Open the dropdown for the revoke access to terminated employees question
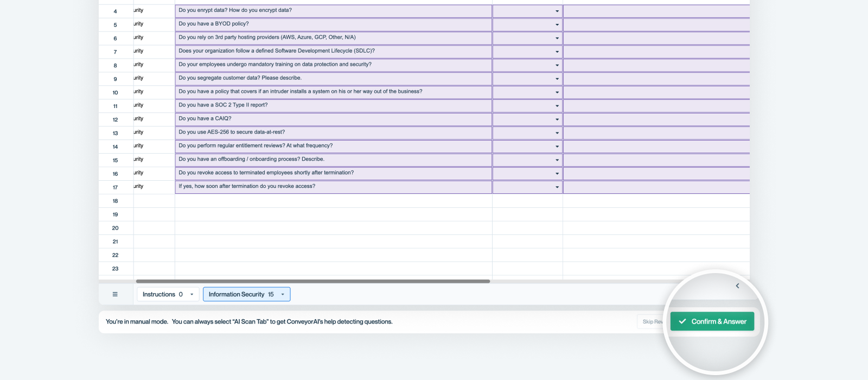Viewport: 868px width, 380px height. coord(557,174)
